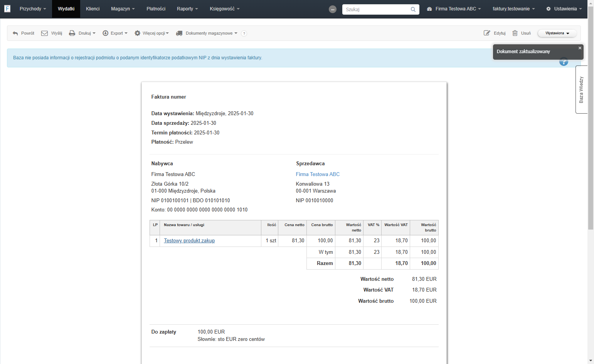
Task: Click the blue help circle icon
Action: click(x=564, y=62)
